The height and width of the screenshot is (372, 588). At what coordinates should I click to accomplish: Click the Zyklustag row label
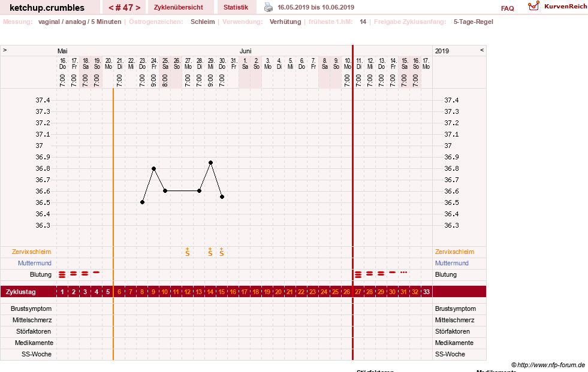click(x=20, y=292)
